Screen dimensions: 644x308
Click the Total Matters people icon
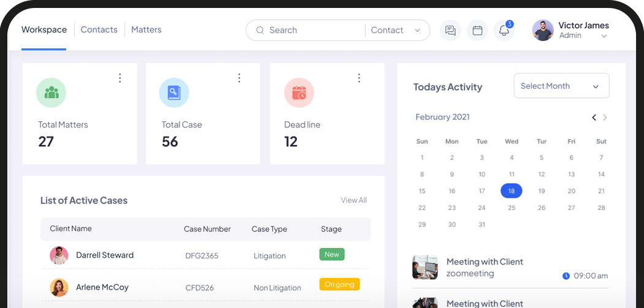click(51, 93)
